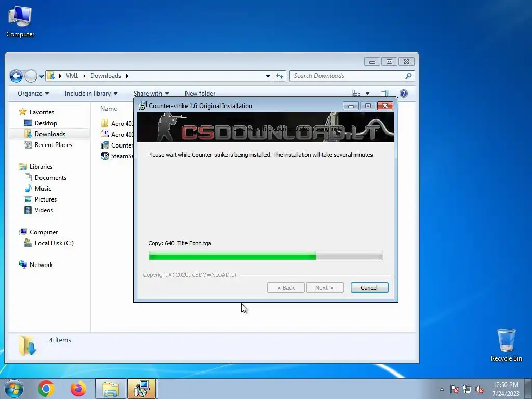Expand the arrow after Downloads breadcrumb

127,76
